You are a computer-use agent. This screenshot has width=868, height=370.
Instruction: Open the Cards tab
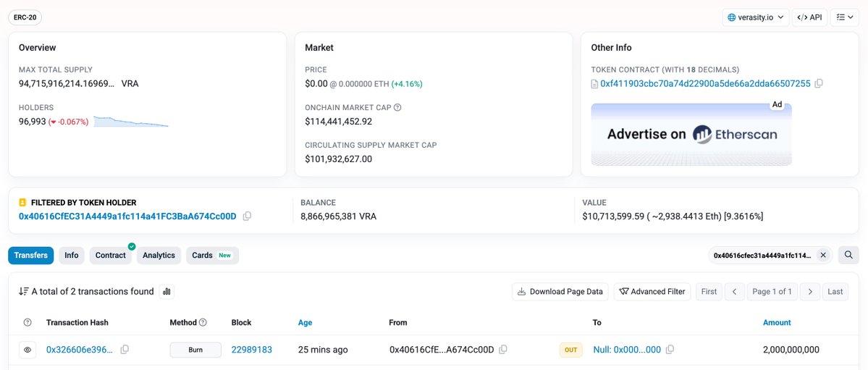click(213, 256)
